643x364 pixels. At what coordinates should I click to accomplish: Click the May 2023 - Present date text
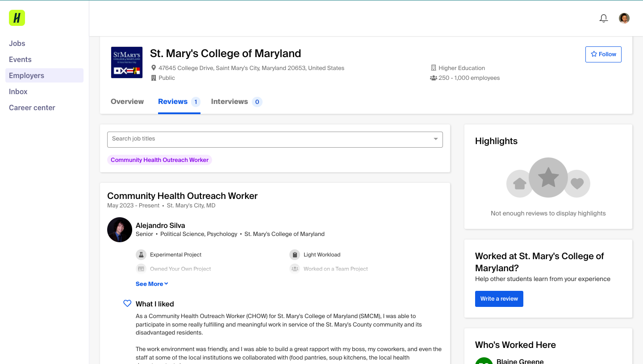point(133,206)
